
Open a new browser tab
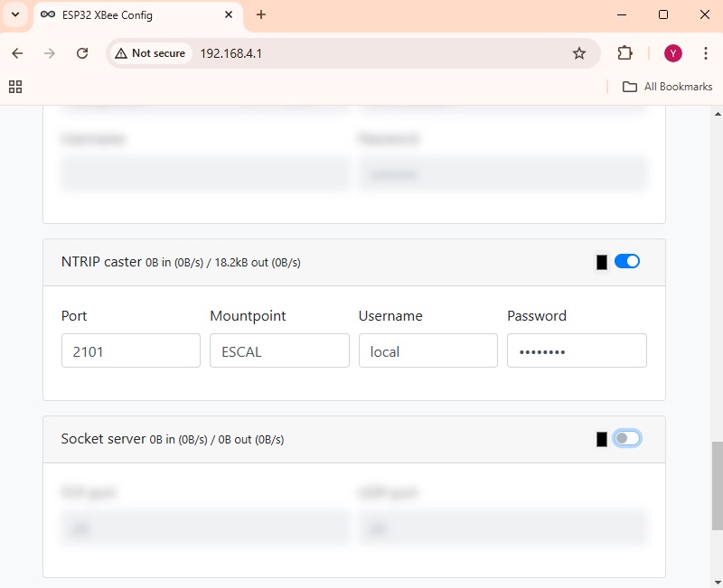point(261,15)
